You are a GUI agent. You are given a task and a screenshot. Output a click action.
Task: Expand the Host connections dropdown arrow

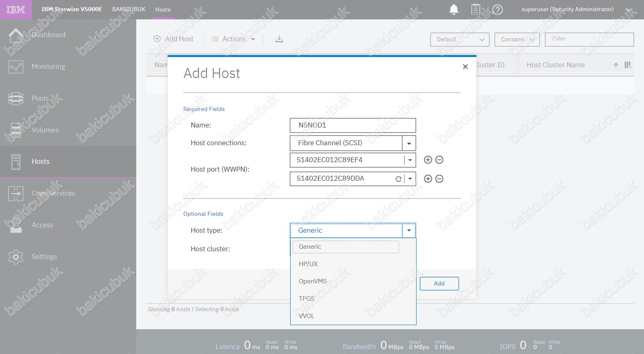[409, 143]
